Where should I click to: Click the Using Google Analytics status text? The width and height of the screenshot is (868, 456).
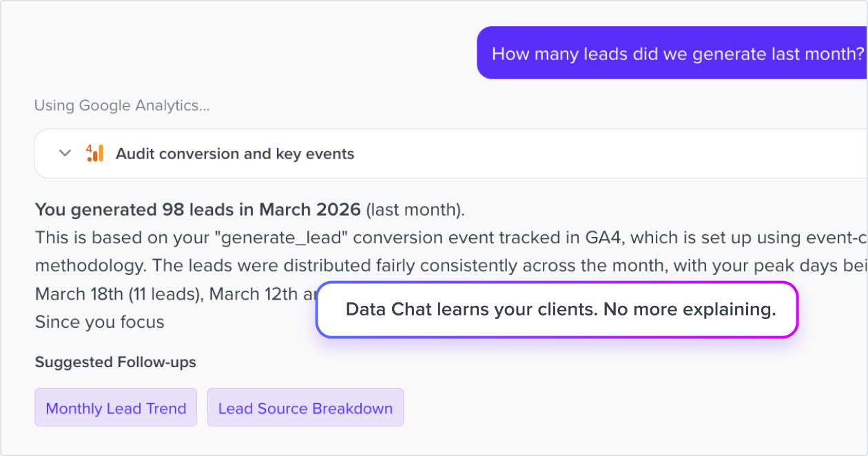coord(121,105)
